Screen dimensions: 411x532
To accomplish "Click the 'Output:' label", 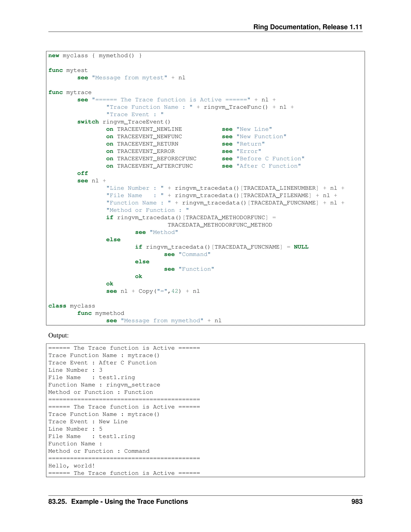I will 58,335.
